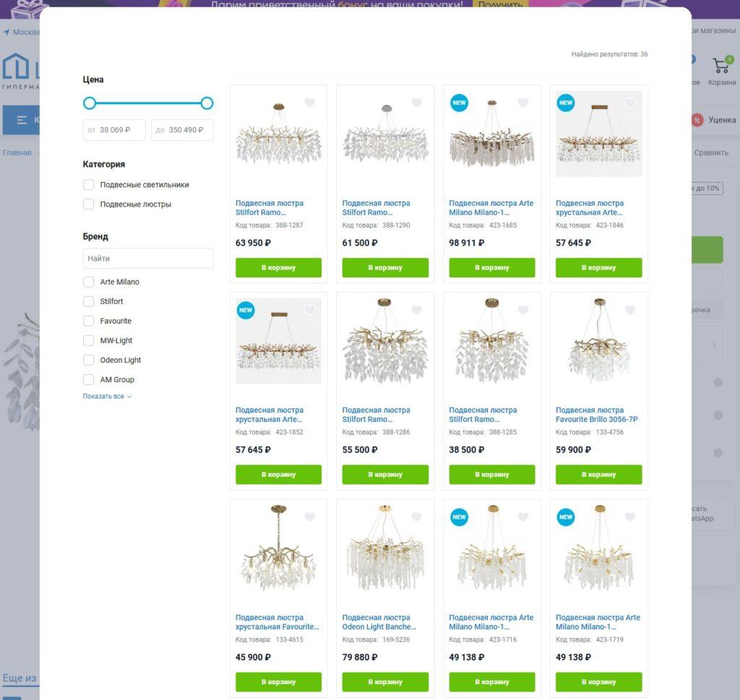Viewport: 740px width, 700px height.
Task: Click Сравнить compare menu item
Action: point(711,152)
